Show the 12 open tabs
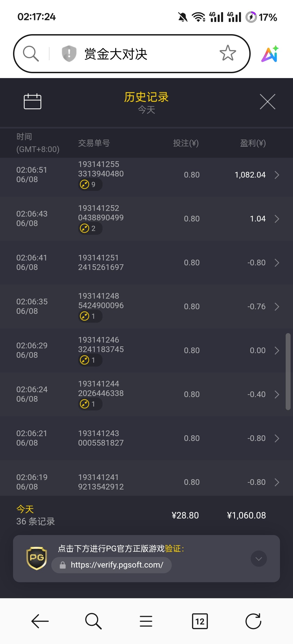 pos(200,621)
